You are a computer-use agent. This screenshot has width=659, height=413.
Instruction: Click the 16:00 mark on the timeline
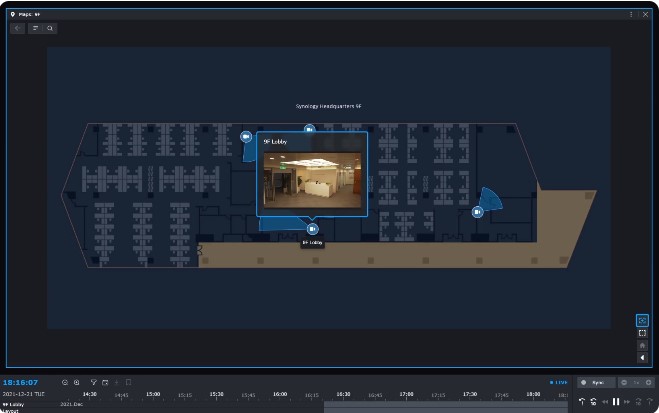coord(280,394)
